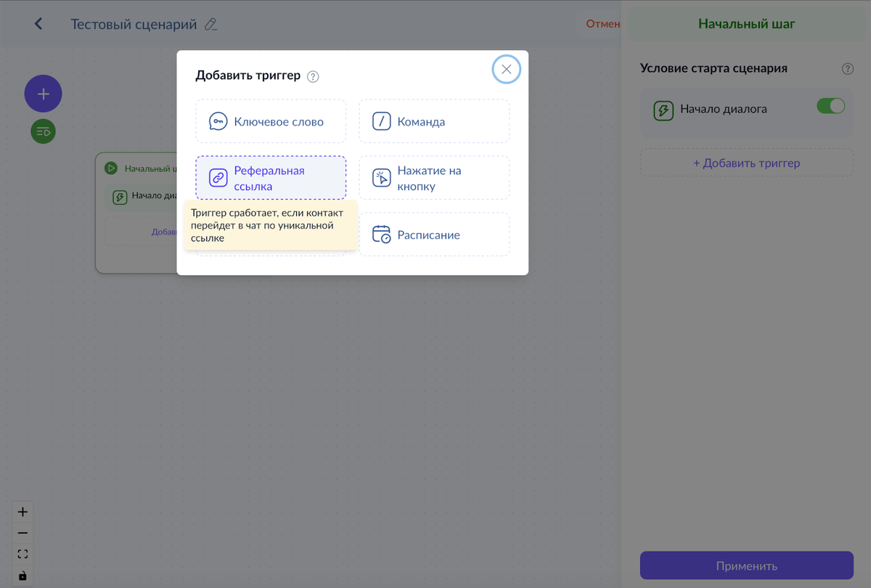Click green play icon on Начальный шаг node

(x=111, y=168)
